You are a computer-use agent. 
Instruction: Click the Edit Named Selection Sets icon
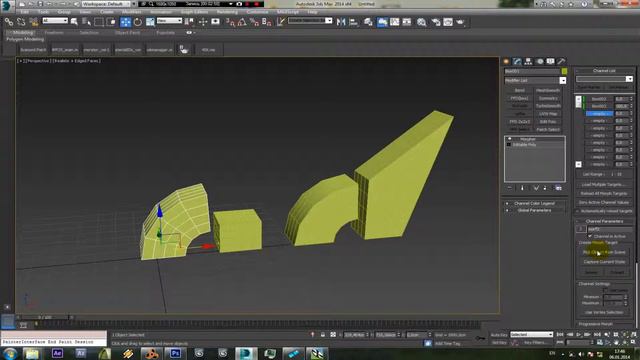(281, 22)
